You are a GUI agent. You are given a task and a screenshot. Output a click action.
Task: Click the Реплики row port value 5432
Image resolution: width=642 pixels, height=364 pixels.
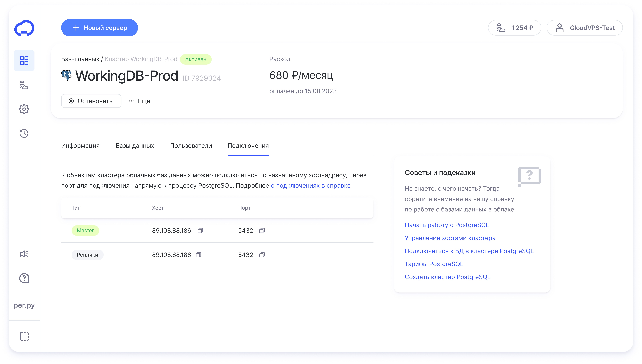point(246,255)
